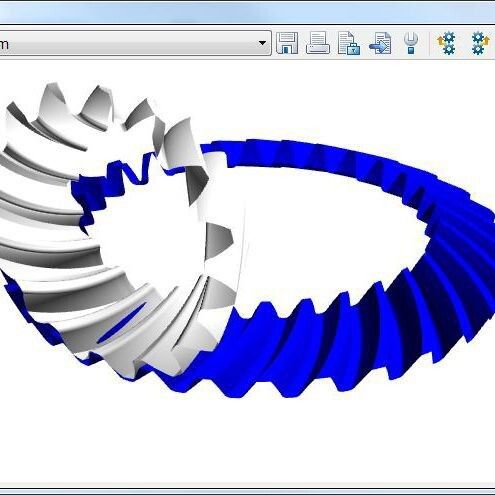Click blank viewport area above ring gear

click(333, 100)
